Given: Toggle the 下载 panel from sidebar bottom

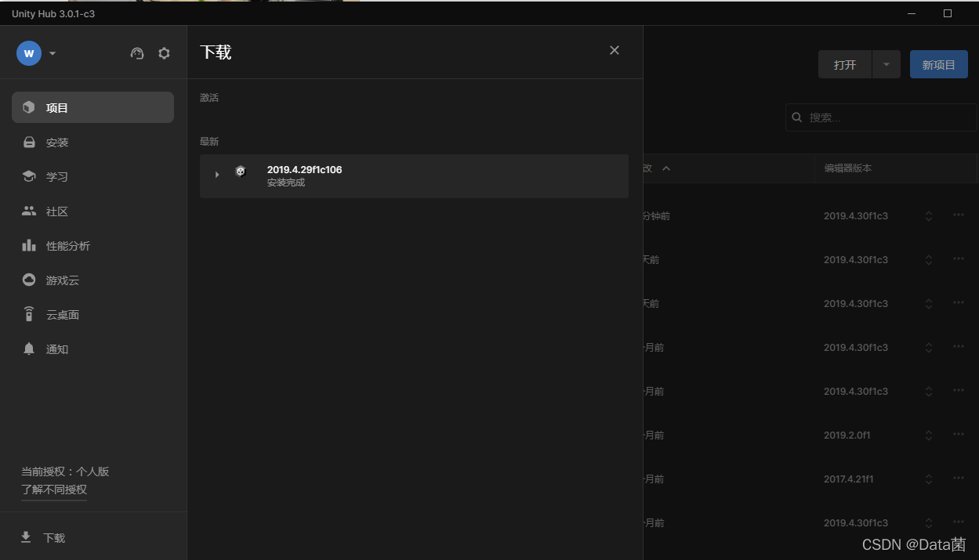Looking at the screenshot, I should click(43, 537).
